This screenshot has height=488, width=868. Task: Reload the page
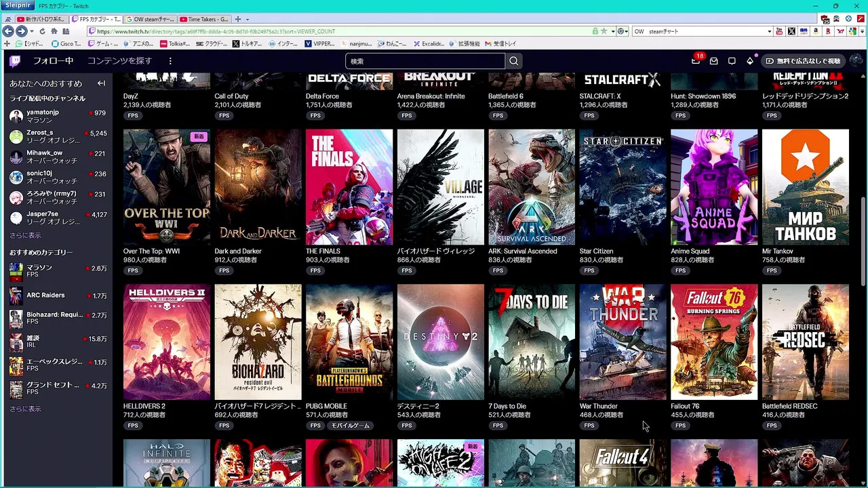(x=42, y=31)
